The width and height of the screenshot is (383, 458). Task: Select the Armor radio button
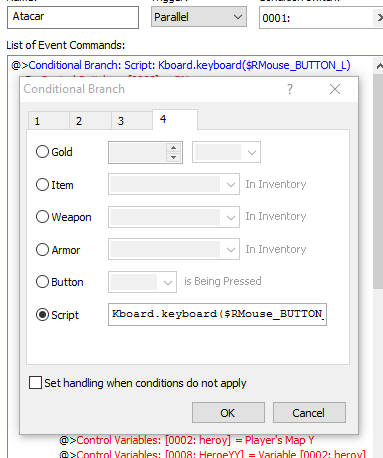point(42,249)
